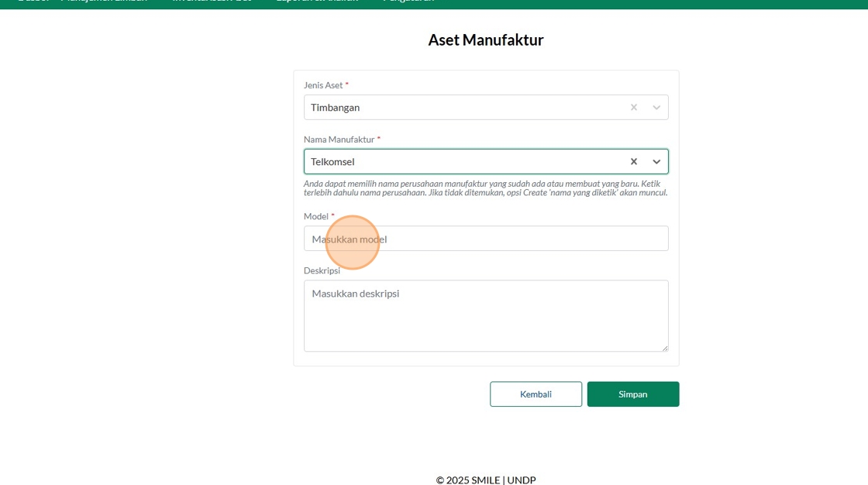The width and height of the screenshot is (868, 485).
Task: Save the form with Simpan
Action: 632,394
